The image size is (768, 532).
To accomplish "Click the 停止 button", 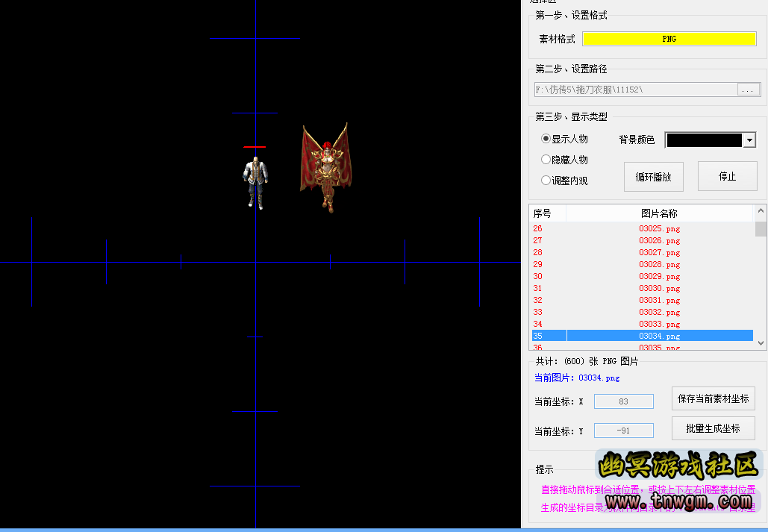I will (728, 176).
